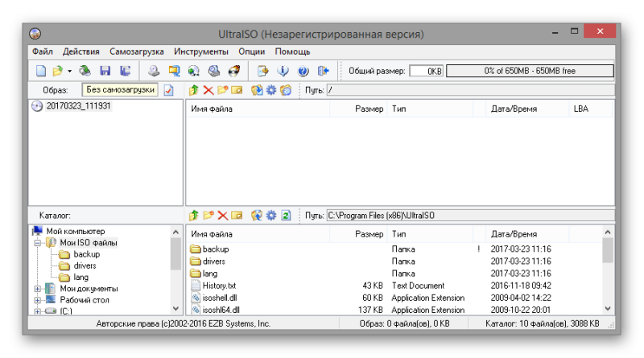Select the 20170323_111931 image node
The width and height of the screenshot is (644, 358).
(78, 106)
